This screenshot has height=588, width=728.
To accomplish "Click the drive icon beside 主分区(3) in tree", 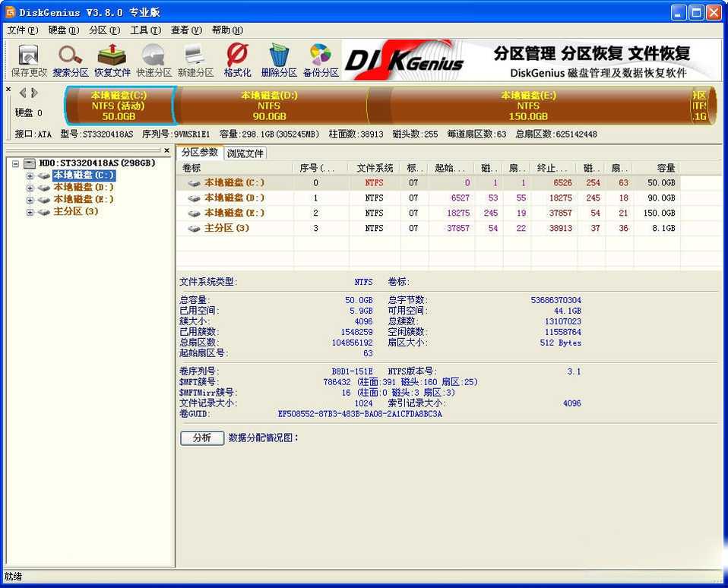I will [x=43, y=212].
